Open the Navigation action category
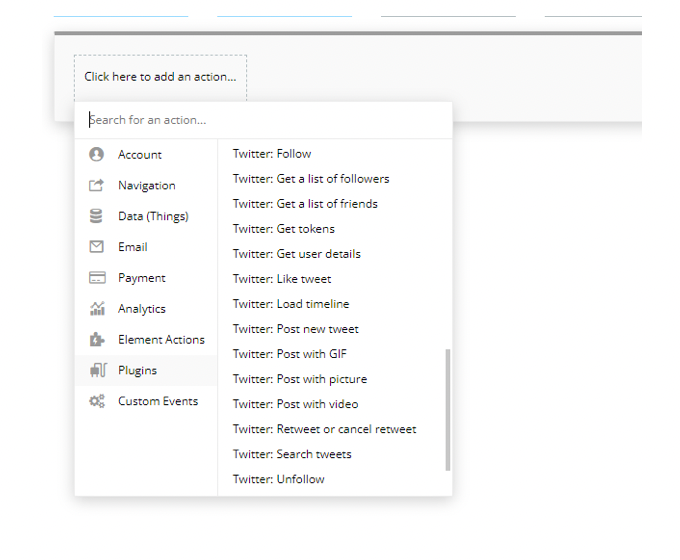 [x=146, y=185]
